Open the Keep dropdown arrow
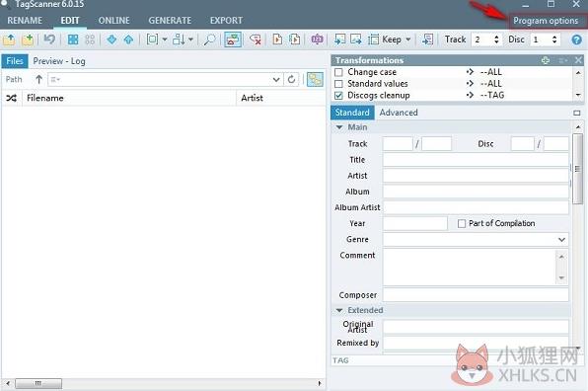 click(x=408, y=39)
